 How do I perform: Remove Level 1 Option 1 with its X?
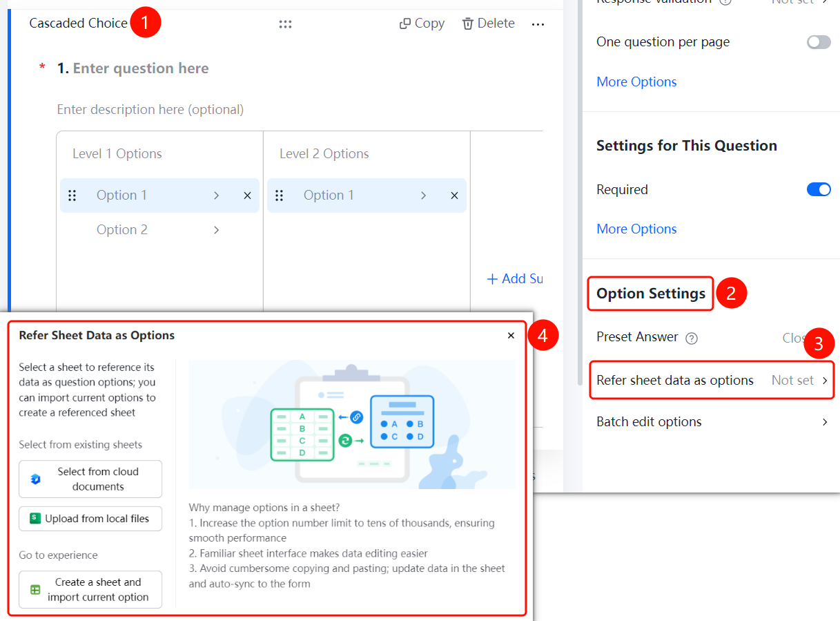pyautogui.click(x=247, y=195)
